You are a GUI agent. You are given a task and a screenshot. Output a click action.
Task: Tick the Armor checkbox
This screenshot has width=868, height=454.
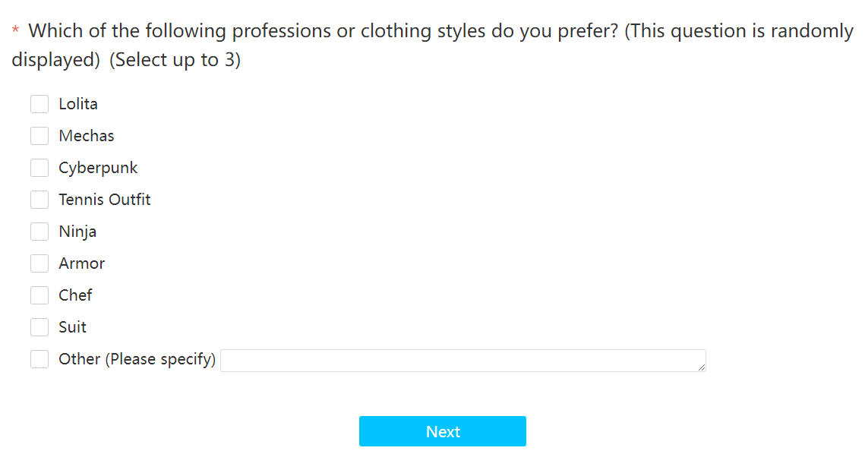click(x=39, y=263)
